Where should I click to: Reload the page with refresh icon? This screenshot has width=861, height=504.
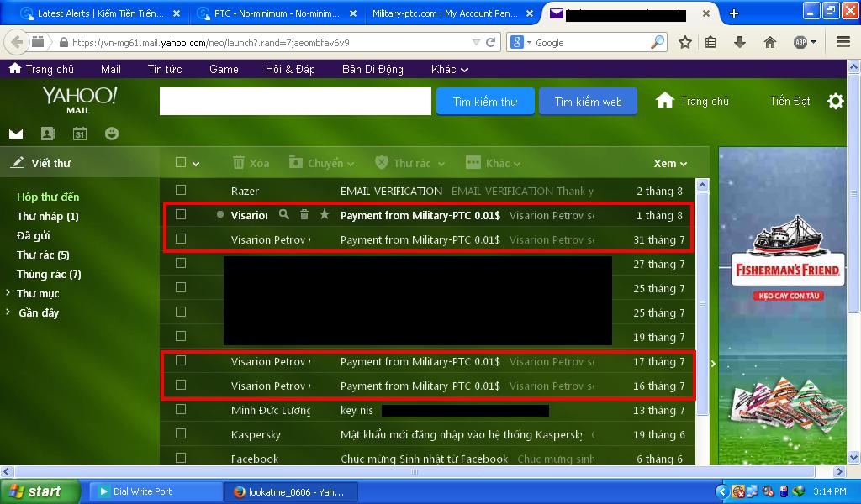tap(490, 42)
